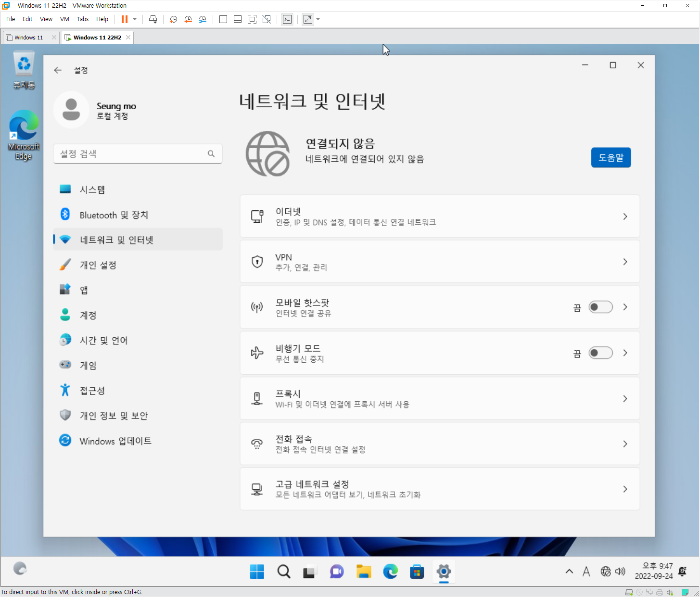Select Bluetooth 및 장치 in the sidebar
700x597 pixels.
[x=138, y=215]
